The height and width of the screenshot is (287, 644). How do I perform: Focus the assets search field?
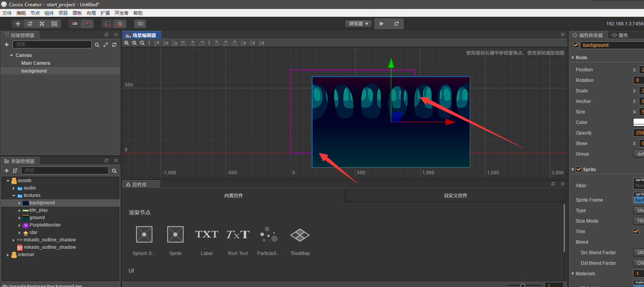click(x=65, y=170)
